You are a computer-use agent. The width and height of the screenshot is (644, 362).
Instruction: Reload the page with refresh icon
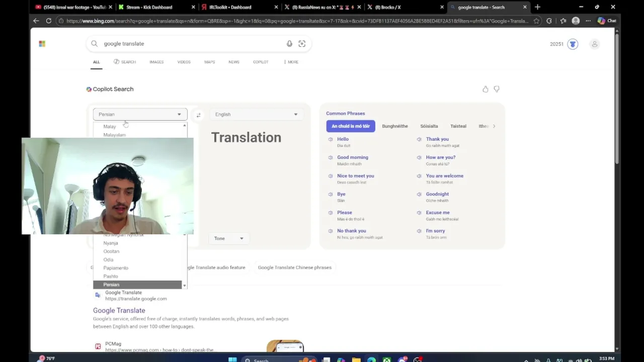(x=49, y=21)
